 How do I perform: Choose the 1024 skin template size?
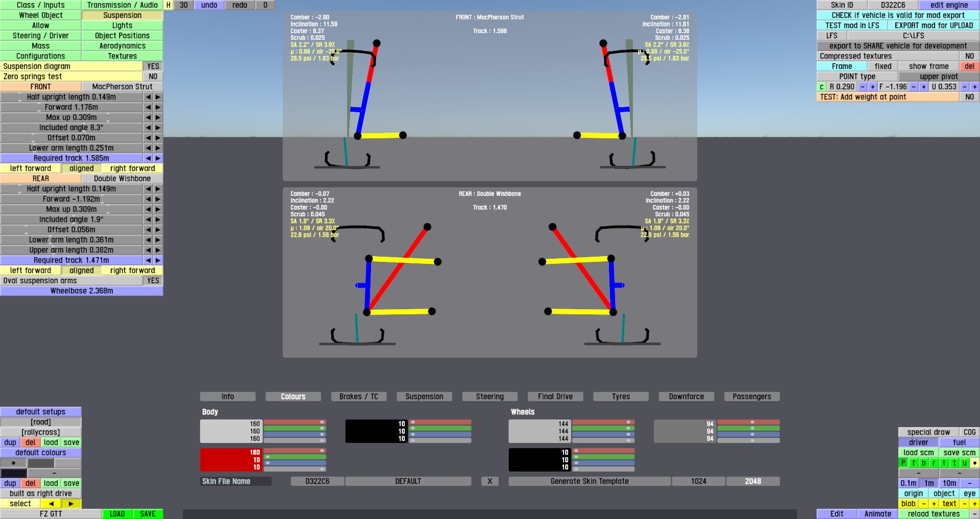699,481
